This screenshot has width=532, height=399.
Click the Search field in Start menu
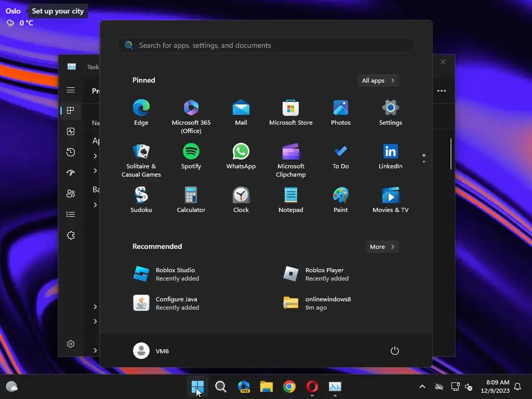click(x=266, y=45)
